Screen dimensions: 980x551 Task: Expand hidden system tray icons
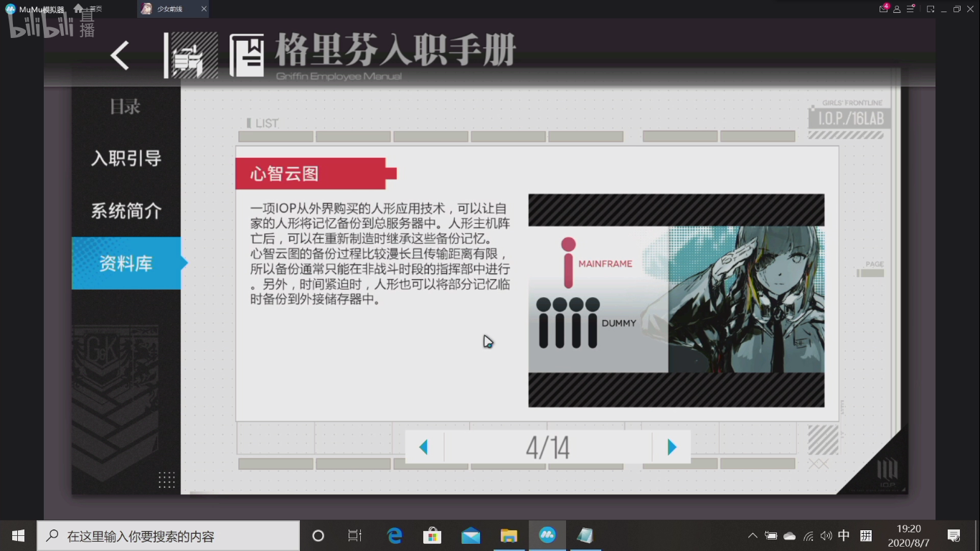pos(753,536)
